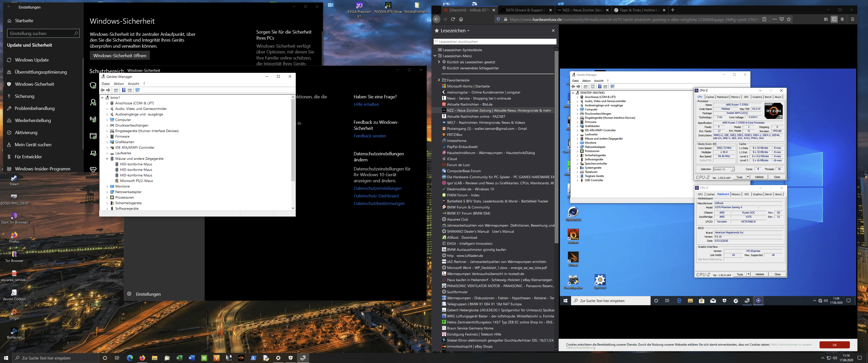Viewport: 868px width, 363px height.
Task: Go back in the Device Manager toolbar
Action: [102, 90]
